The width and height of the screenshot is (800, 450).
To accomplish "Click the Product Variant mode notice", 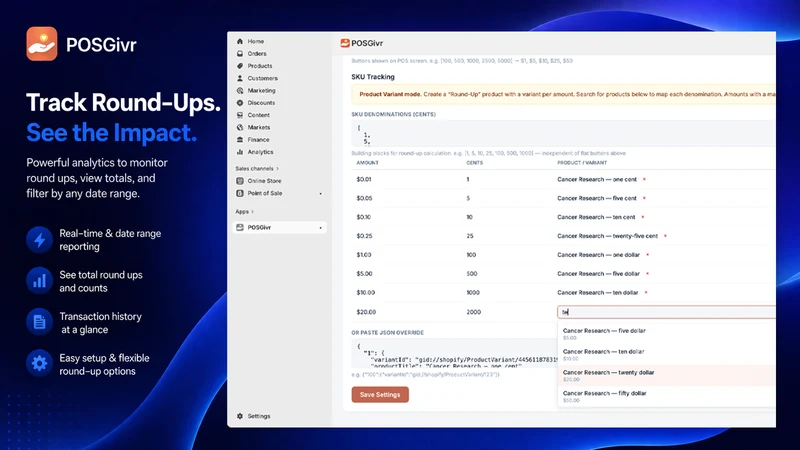I will coord(563,94).
